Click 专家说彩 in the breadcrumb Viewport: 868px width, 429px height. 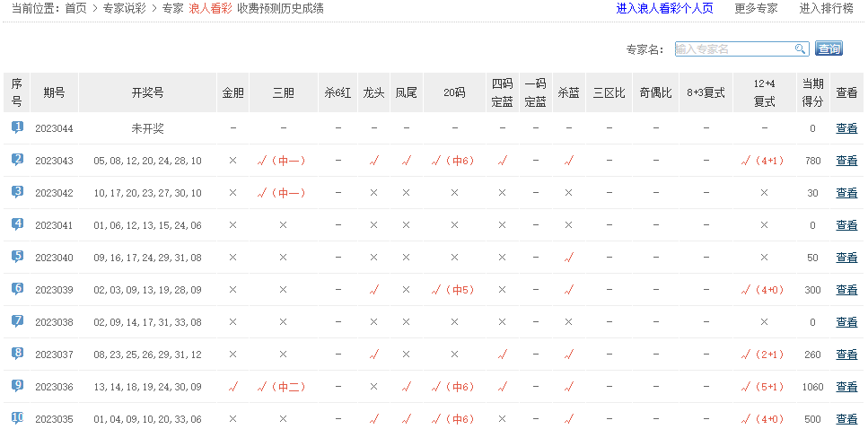[125, 8]
